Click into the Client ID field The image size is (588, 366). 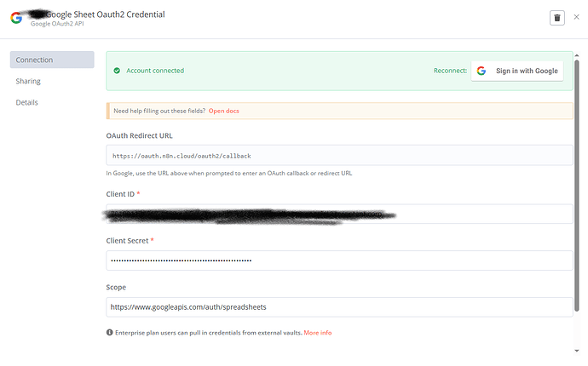pos(339,214)
